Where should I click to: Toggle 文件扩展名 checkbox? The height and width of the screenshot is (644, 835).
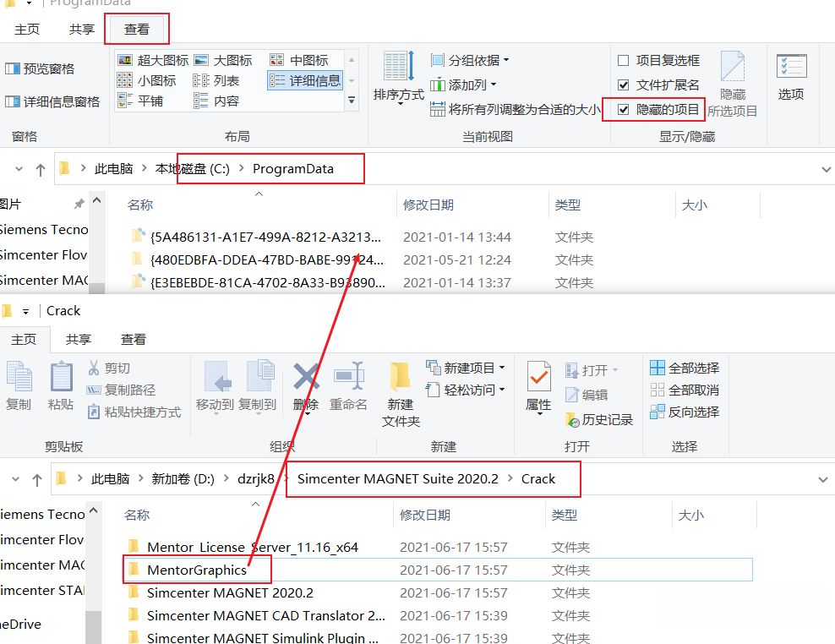point(623,85)
